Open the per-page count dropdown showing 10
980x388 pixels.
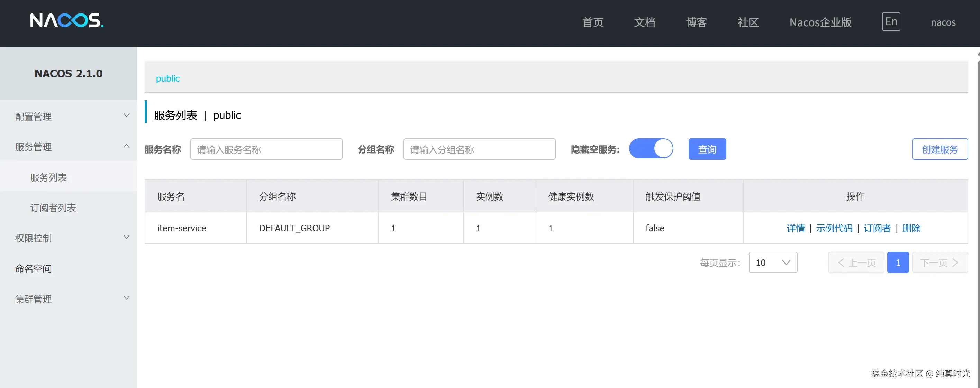point(773,262)
